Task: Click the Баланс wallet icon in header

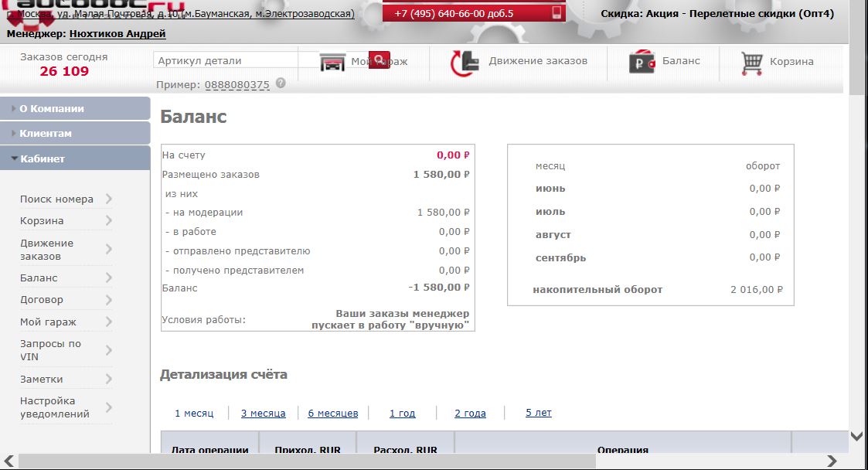Action: click(642, 62)
